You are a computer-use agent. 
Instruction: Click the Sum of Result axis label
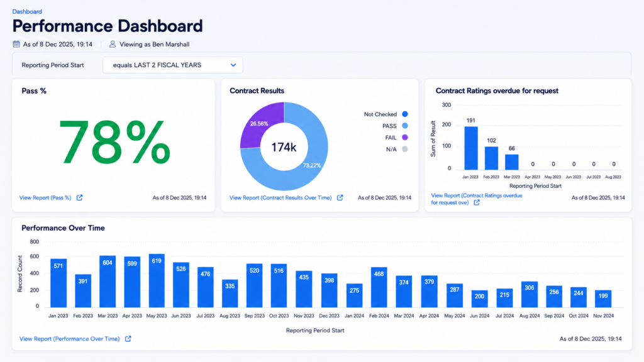[433, 139]
